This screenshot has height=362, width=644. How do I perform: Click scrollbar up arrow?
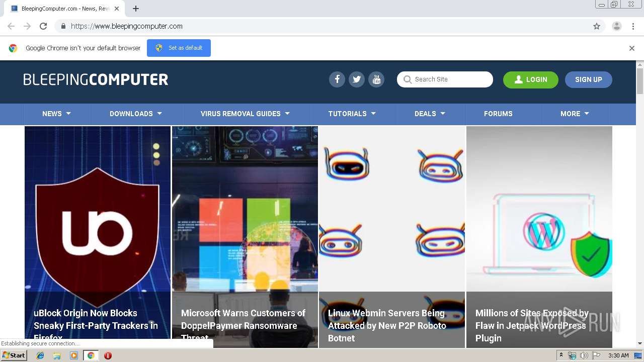640,64
